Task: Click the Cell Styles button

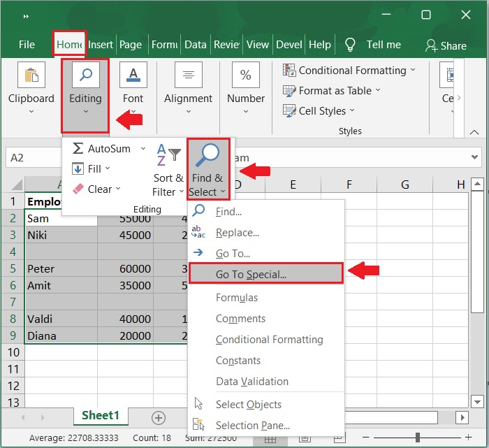Action: coord(320,110)
